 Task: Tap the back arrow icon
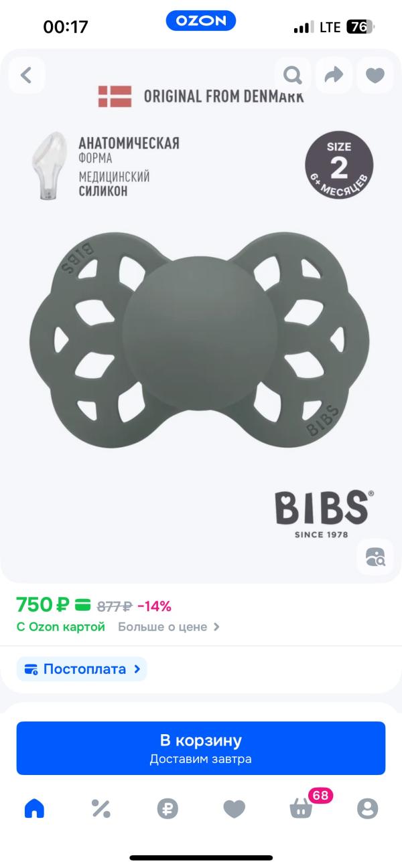(x=27, y=75)
